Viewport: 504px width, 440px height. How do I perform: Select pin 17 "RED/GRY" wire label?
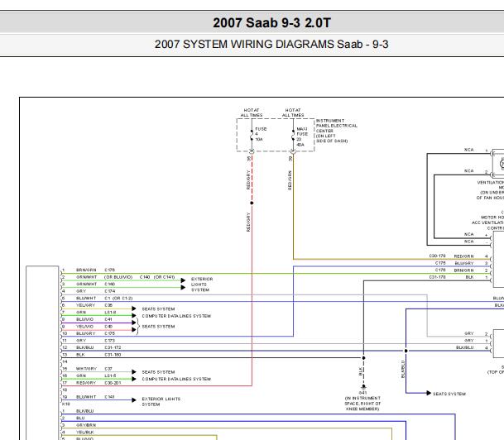[86, 383]
